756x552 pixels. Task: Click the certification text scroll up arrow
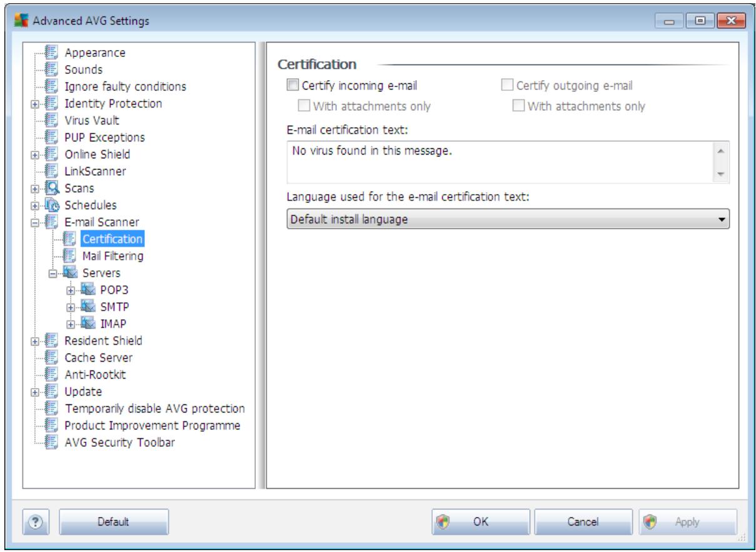point(720,151)
